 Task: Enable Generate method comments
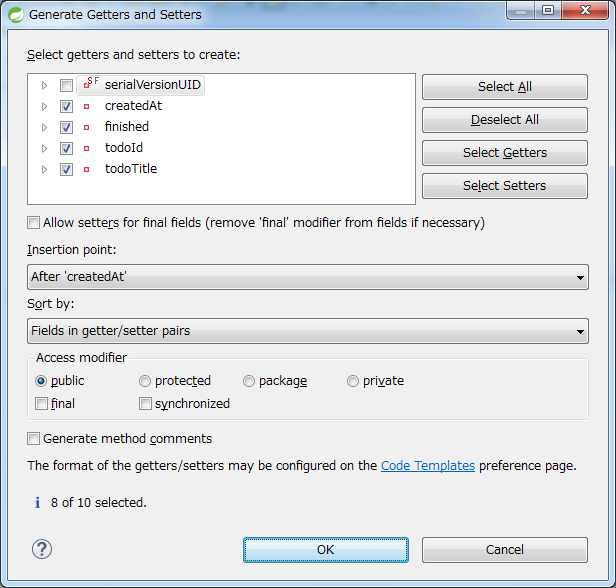[x=34, y=439]
